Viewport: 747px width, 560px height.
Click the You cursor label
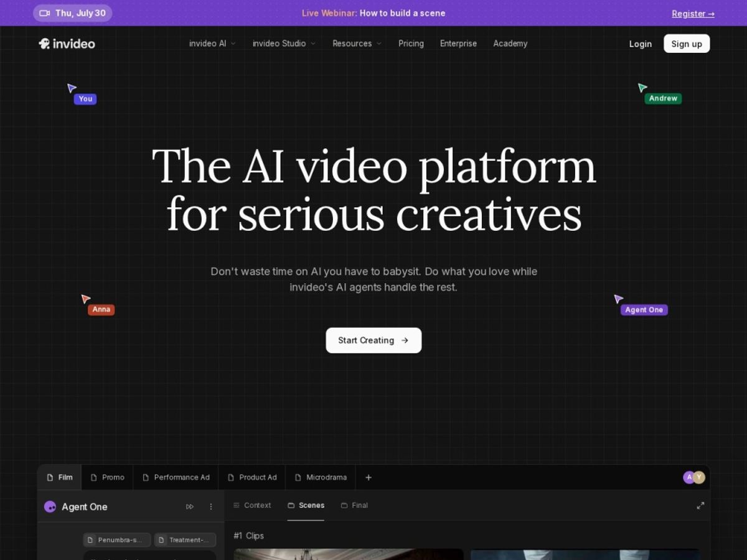(85, 99)
